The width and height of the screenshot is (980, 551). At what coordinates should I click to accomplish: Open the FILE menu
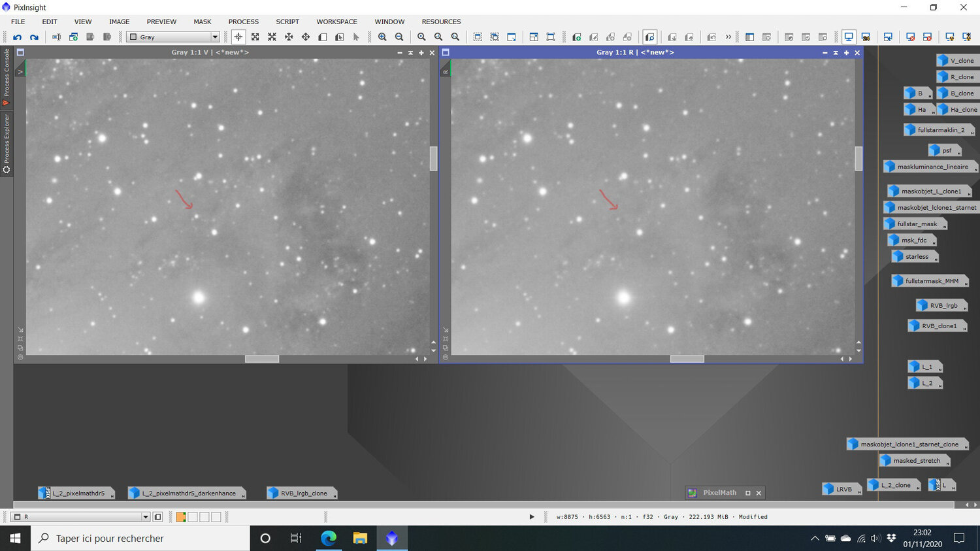18,22
